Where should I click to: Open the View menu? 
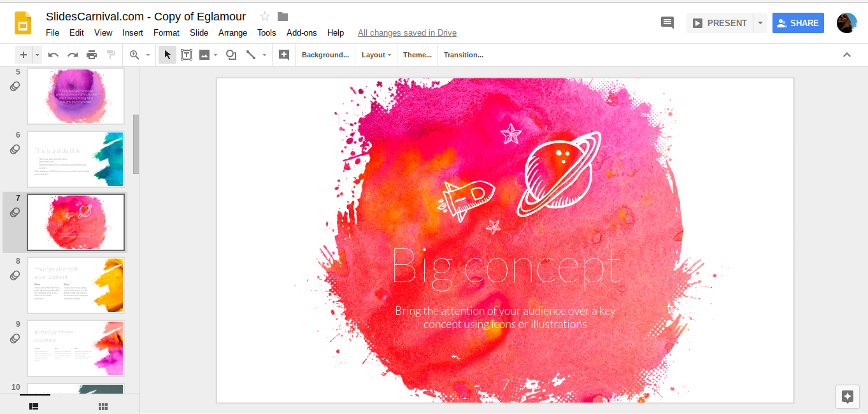(103, 32)
